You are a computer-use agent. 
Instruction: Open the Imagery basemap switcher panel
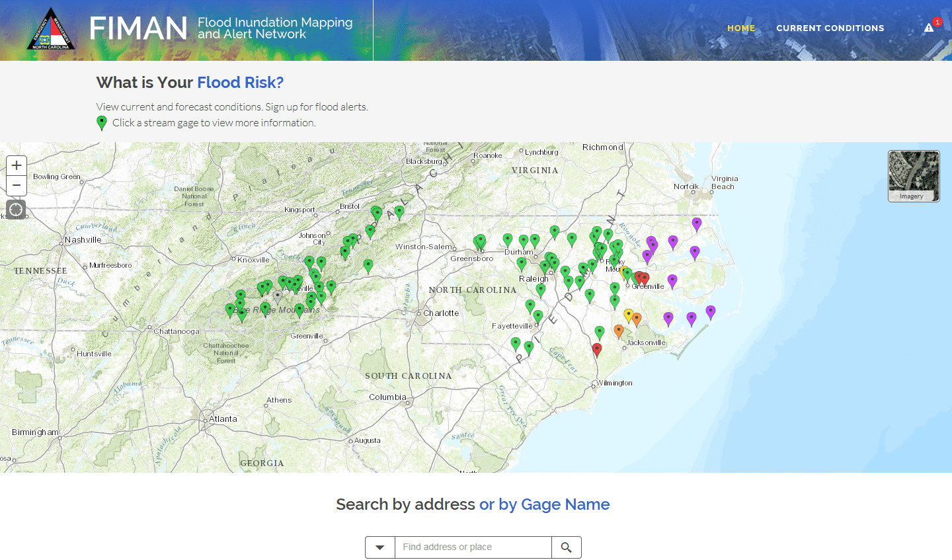pyautogui.click(x=913, y=176)
